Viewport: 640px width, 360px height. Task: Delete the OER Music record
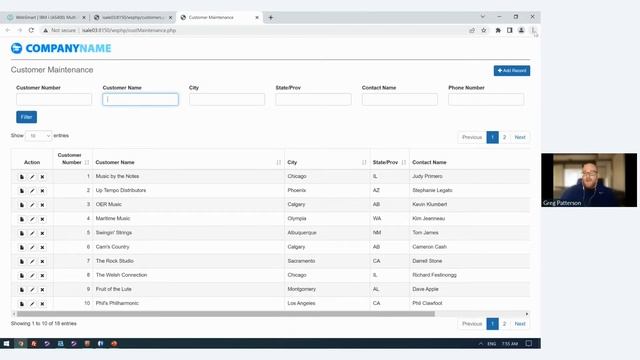[x=42, y=205]
